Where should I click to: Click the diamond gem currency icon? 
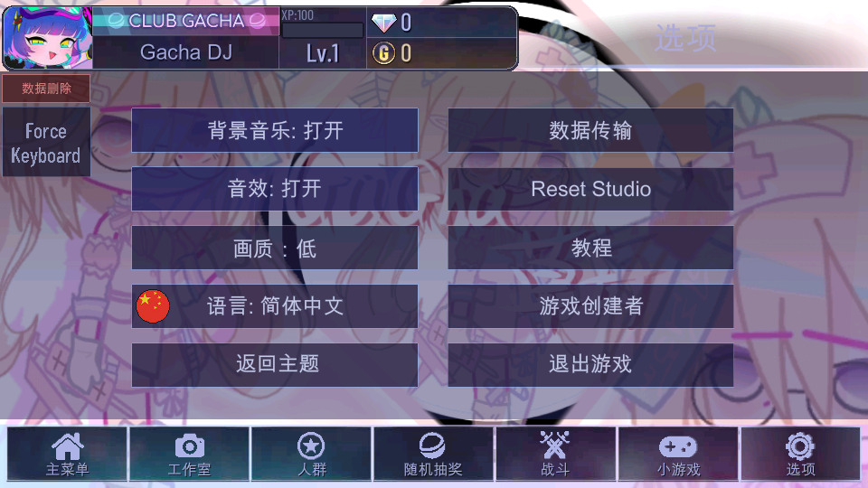pyautogui.click(x=383, y=23)
